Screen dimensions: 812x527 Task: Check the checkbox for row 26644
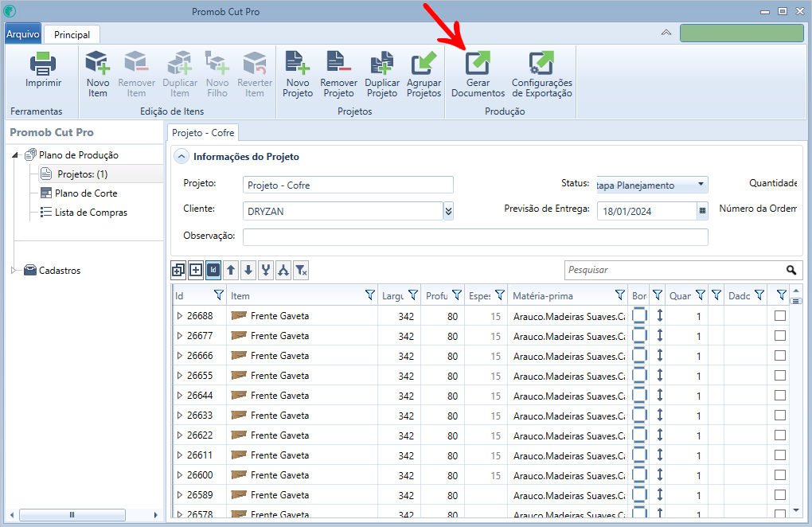[x=780, y=396]
